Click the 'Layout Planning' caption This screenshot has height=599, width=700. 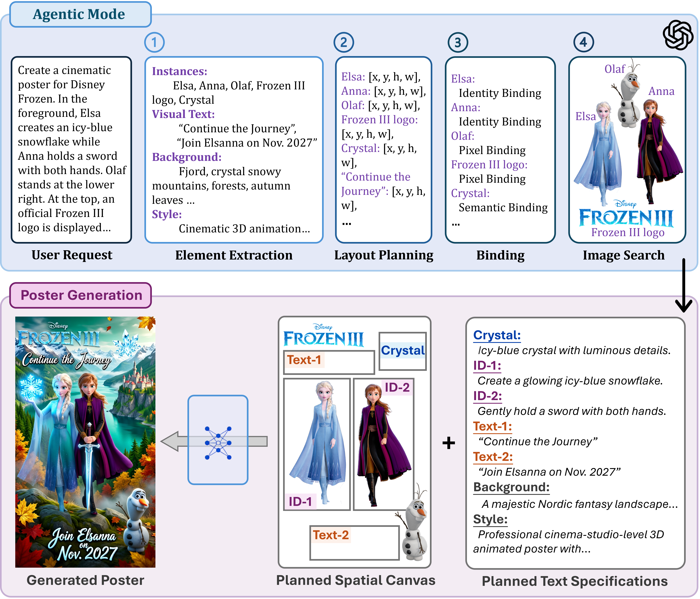tap(384, 256)
